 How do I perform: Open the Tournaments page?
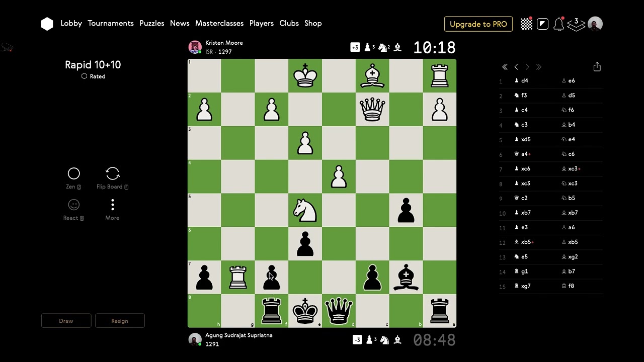[x=111, y=24]
